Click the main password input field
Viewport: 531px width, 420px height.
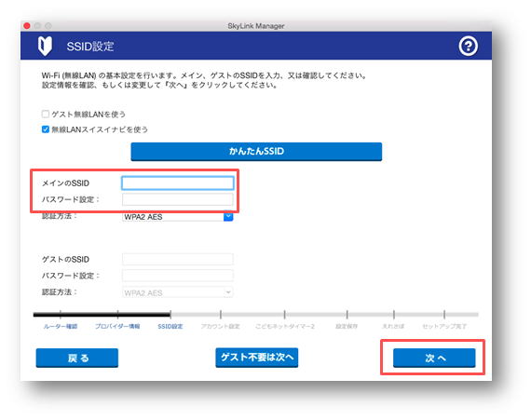(x=177, y=199)
